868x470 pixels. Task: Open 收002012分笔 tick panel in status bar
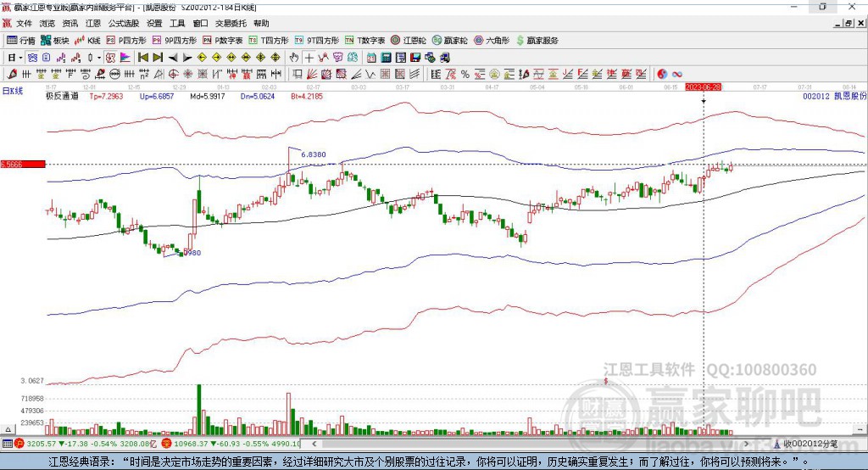(805, 444)
